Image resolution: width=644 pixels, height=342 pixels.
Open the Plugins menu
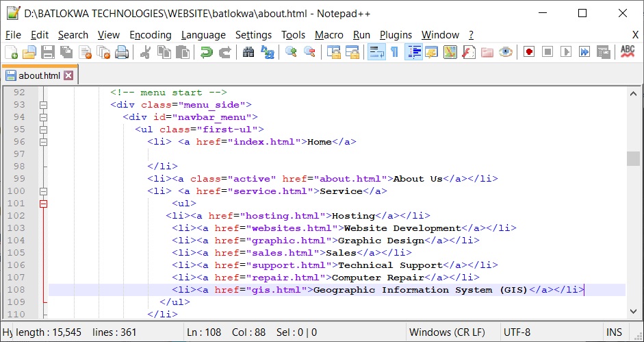tap(396, 35)
